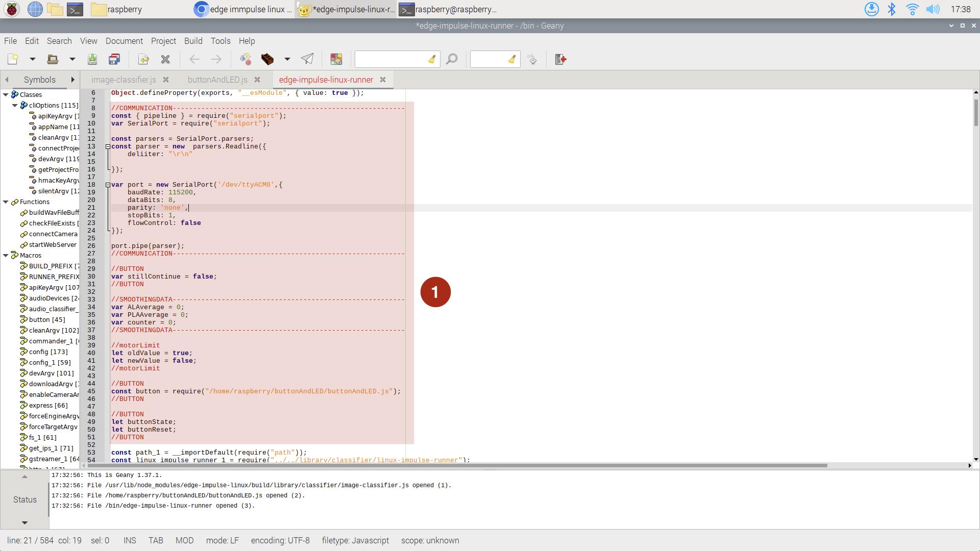Viewport: 980px width, 551px height.
Task: Select express [66] macro symbol
Action: pos(48,405)
